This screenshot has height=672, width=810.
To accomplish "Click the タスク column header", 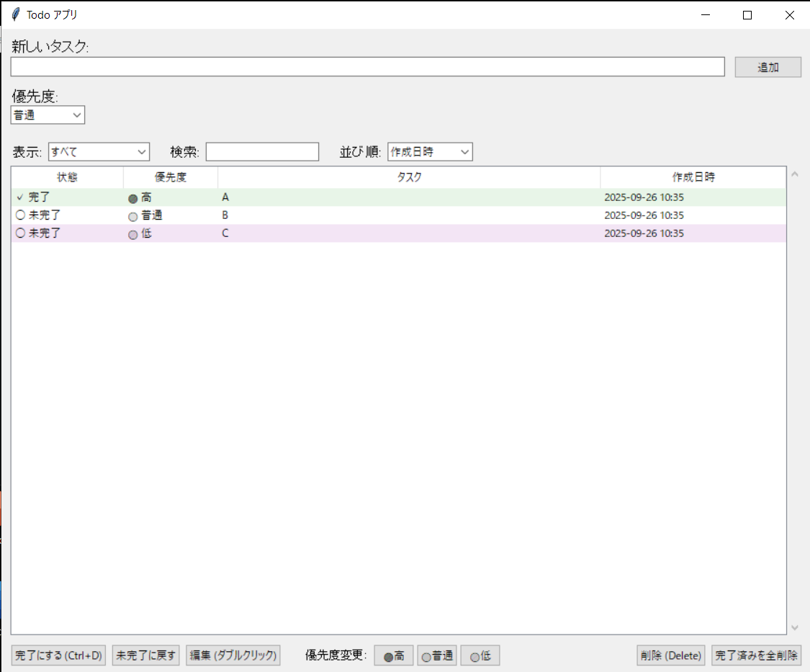I will 409,177.
